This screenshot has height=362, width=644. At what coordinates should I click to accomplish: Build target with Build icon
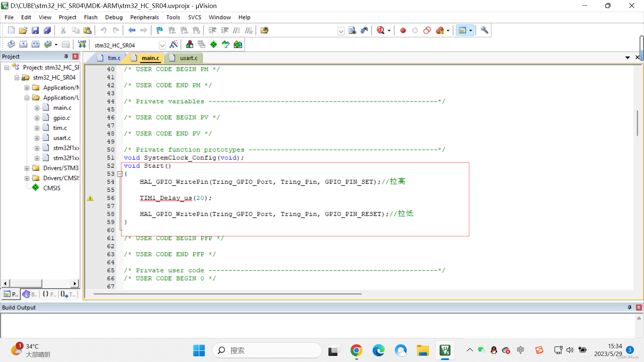(23, 44)
